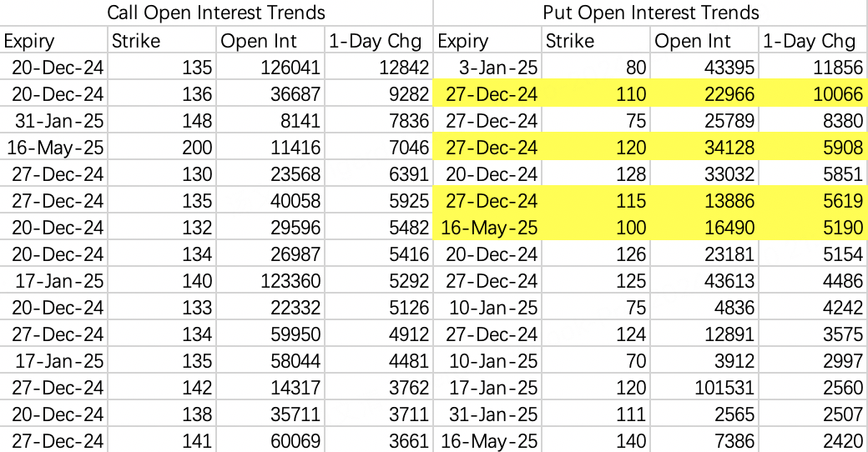Click the call strike 200 cell

pyautogui.click(x=161, y=147)
